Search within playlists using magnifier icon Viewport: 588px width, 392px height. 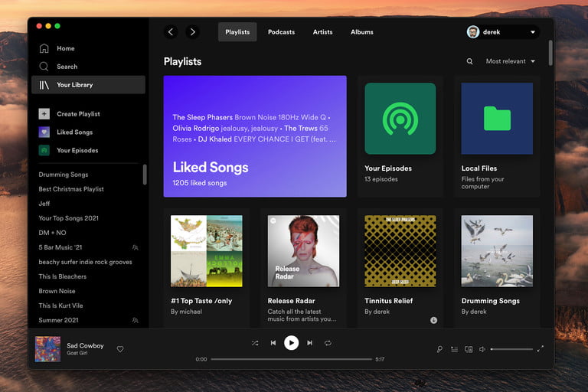[469, 61]
